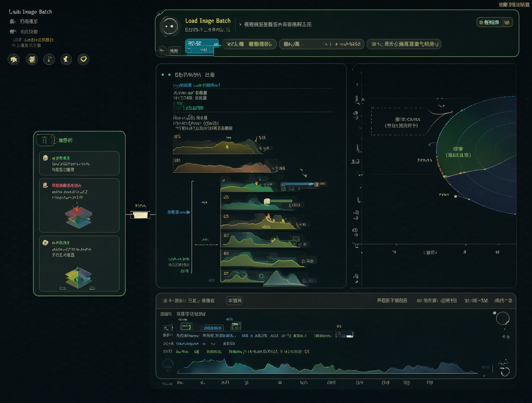This screenshot has height=403, width=532.
Task: Click the 'Load Image Batch' title in the header panel
Action: click(208, 21)
